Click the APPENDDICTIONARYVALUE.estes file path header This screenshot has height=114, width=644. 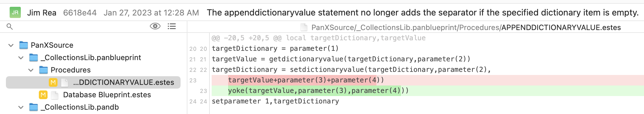pyautogui.click(x=466, y=28)
